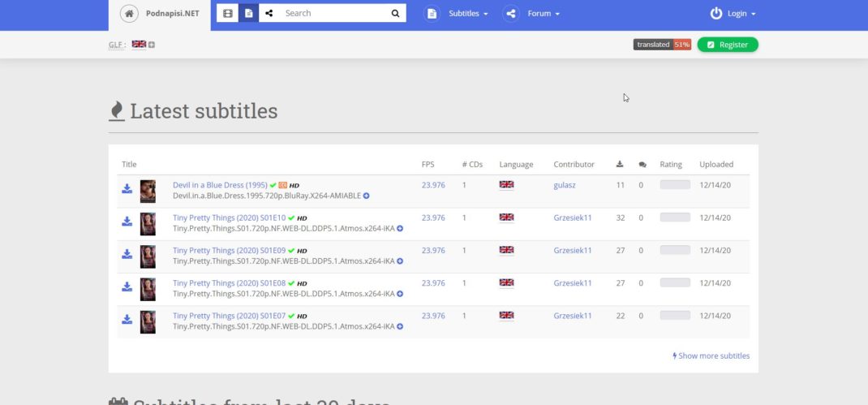Click the Rating column header
868x405 pixels.
(671, 165)
